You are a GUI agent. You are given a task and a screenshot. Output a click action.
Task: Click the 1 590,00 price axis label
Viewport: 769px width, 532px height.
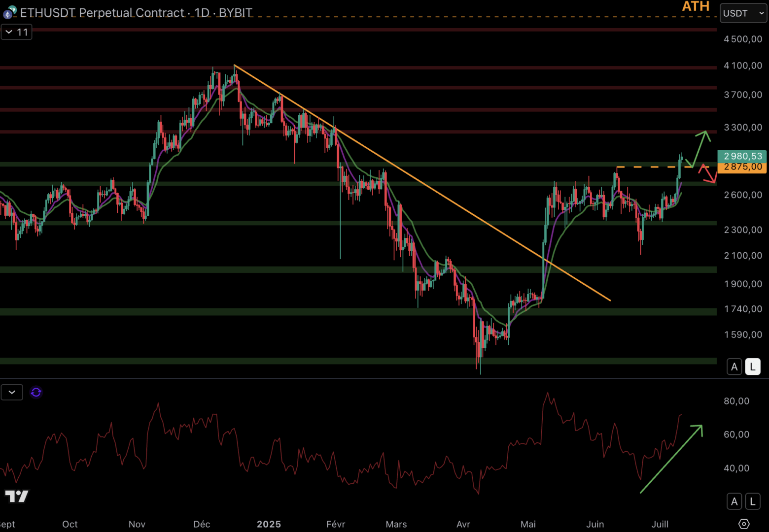(x=743, y=335)
